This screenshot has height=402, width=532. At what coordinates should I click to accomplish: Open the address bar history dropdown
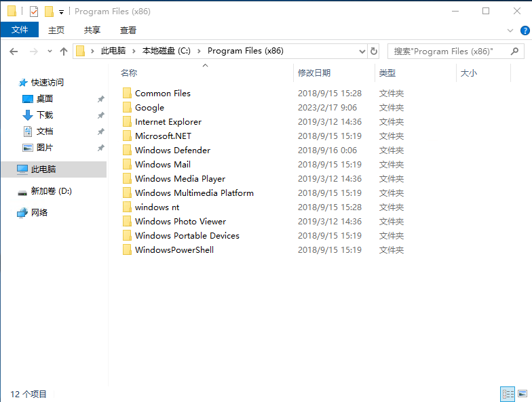click(362, 52)
